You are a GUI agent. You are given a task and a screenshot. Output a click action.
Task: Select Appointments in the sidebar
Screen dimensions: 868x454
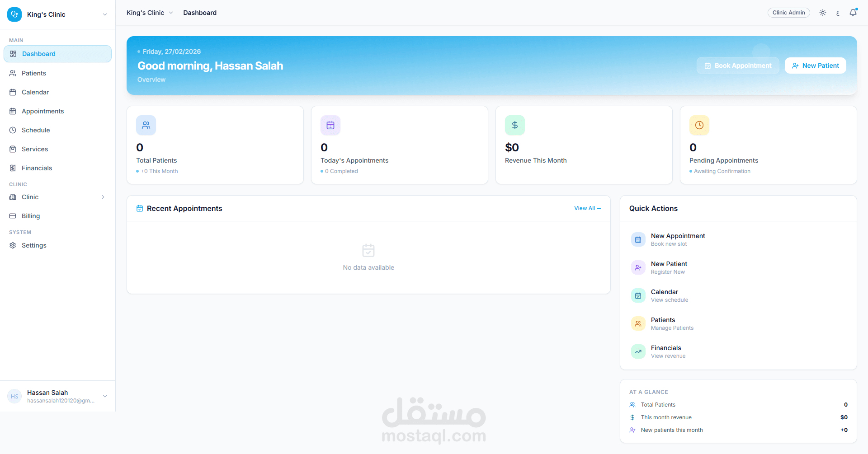[57, 111]
